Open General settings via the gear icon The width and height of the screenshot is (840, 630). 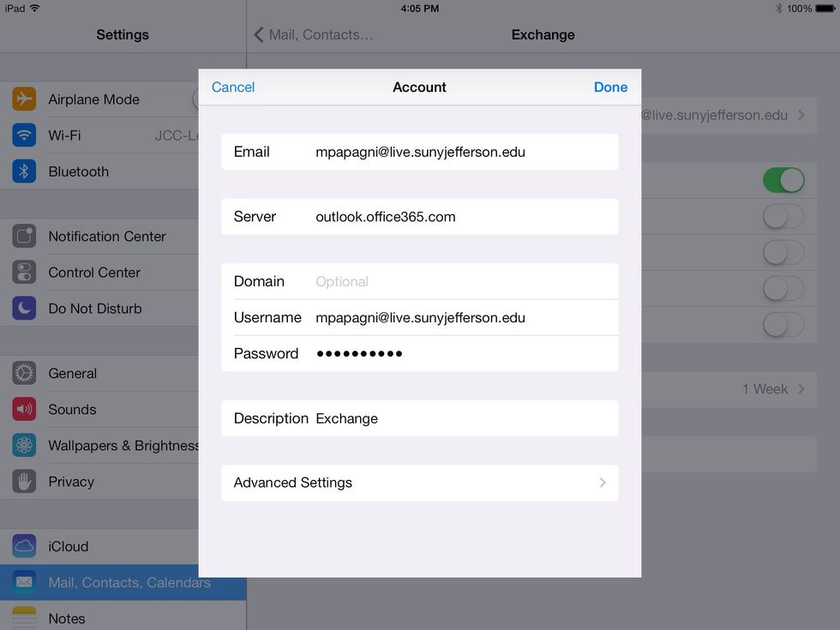coord(24,373)
